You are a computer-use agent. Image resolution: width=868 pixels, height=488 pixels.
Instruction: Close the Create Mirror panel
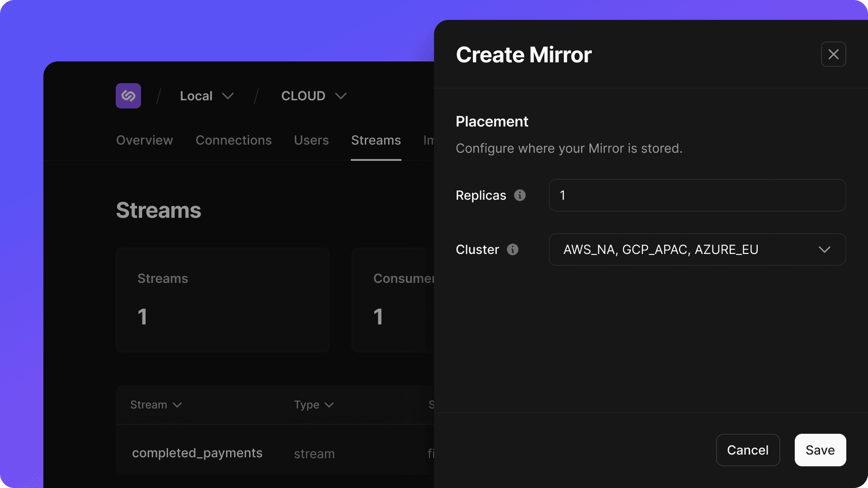[x=833, y=54]
